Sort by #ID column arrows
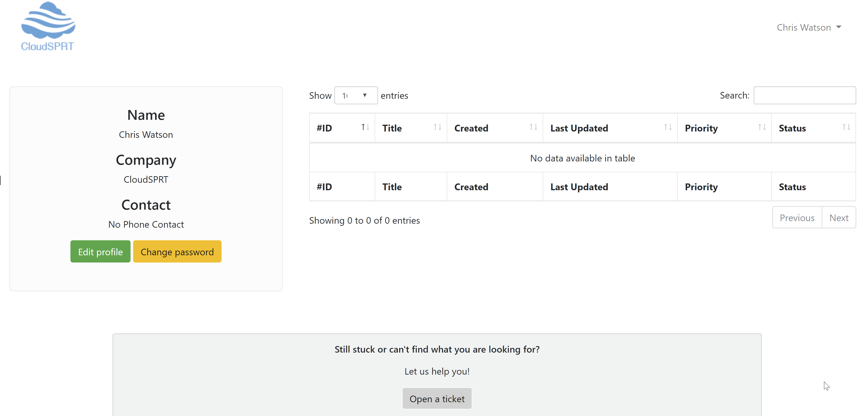Viewport: 868px width, 416px height. coord(365,127)
